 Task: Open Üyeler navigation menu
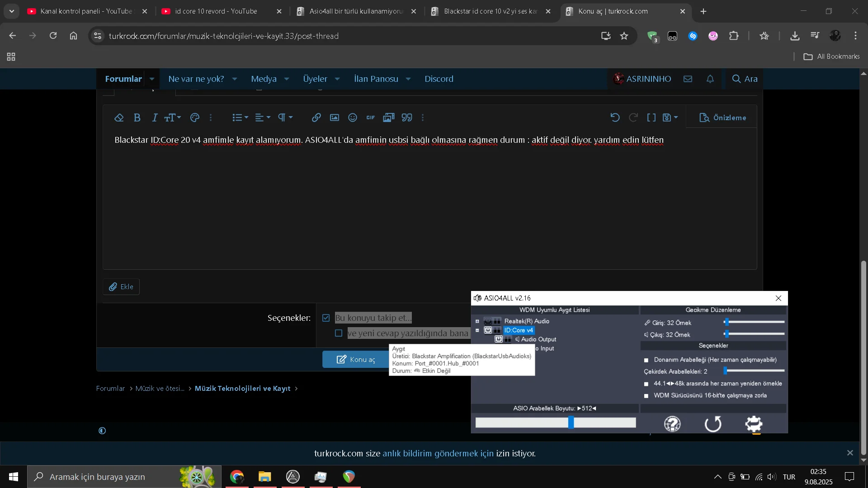(315, 79)
